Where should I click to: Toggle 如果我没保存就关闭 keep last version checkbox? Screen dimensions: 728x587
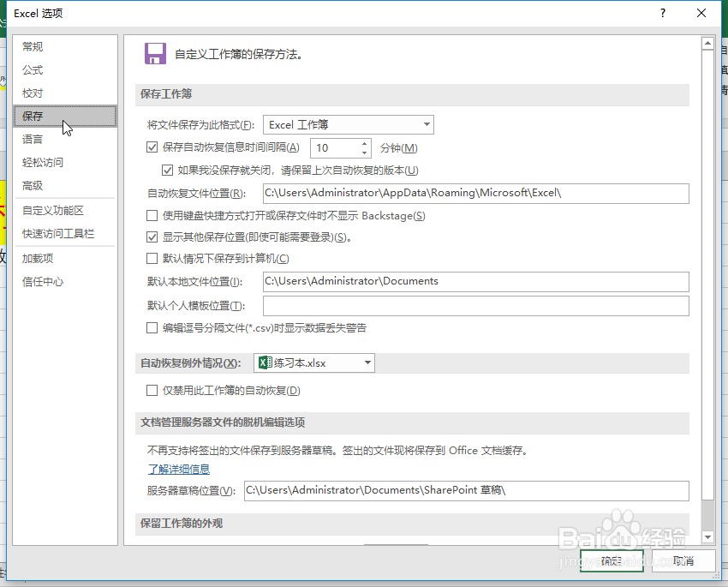pos(167,170)
